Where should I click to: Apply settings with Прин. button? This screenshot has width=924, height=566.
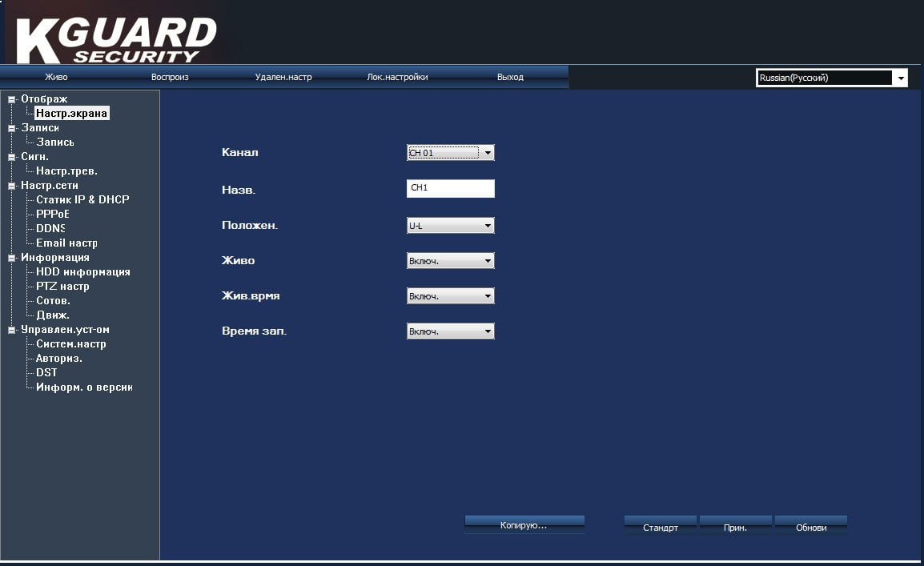click(735, 527)
